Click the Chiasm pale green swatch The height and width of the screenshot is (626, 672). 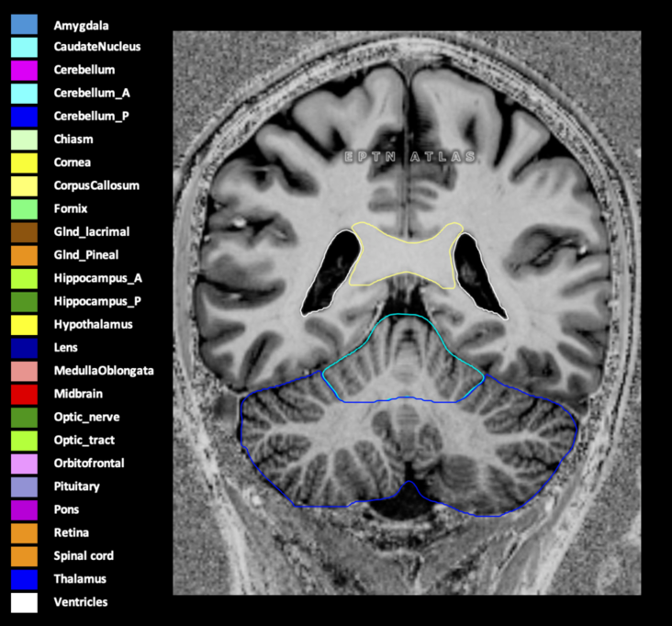point(24,140)
